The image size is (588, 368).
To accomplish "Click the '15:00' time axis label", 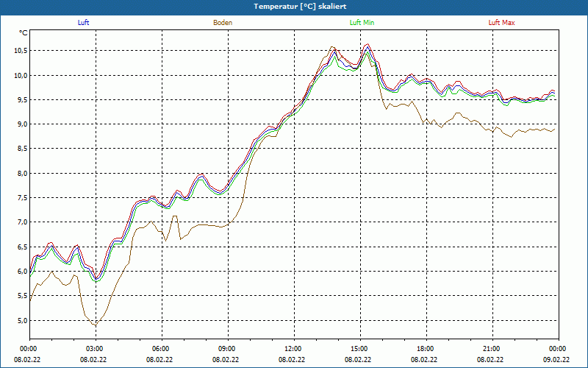I will [x=358, y=349].
